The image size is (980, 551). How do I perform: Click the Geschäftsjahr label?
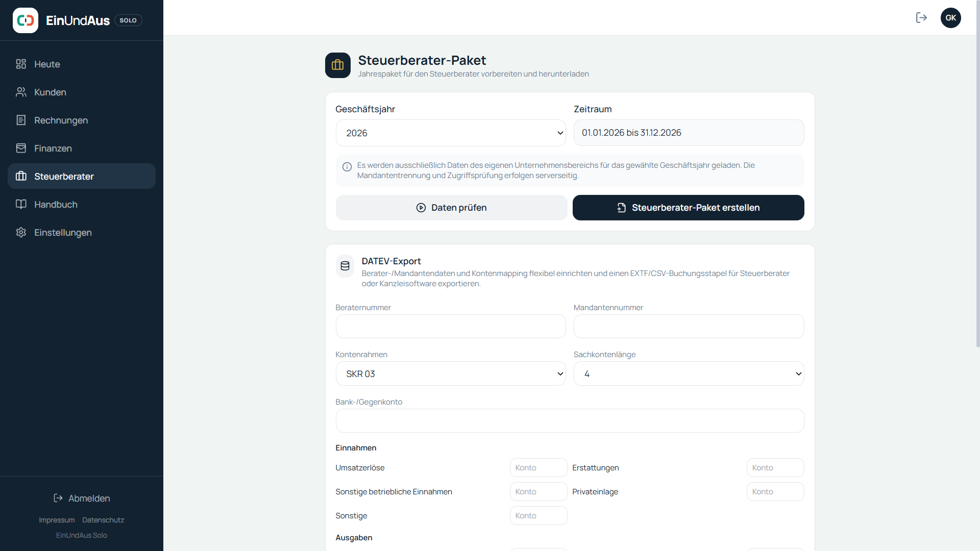click(365, 109)
